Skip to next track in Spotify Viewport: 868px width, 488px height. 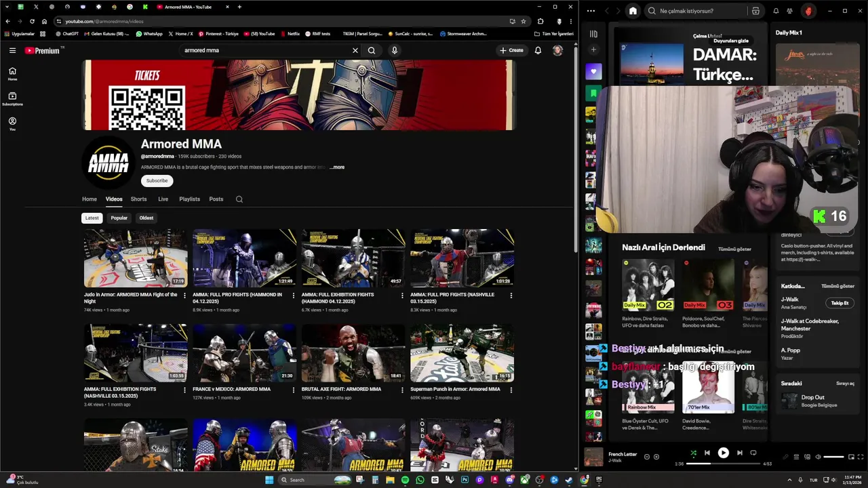point(739,453)
